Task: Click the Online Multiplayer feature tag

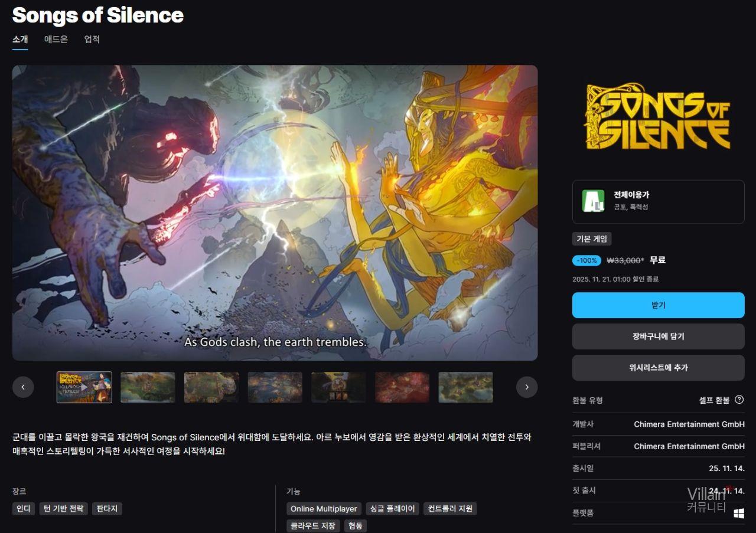Action: pyautogui.click(x=324, y=509)
